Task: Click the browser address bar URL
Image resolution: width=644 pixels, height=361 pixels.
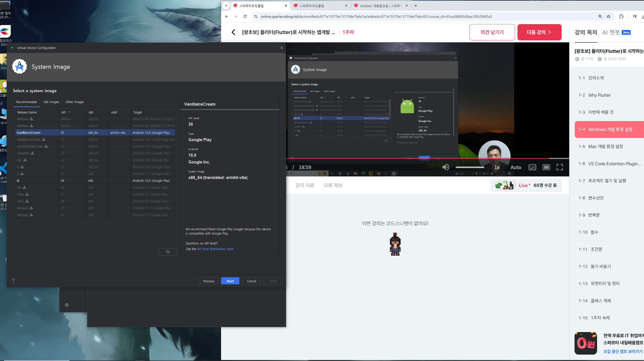Action: click(x=376, y=17)
